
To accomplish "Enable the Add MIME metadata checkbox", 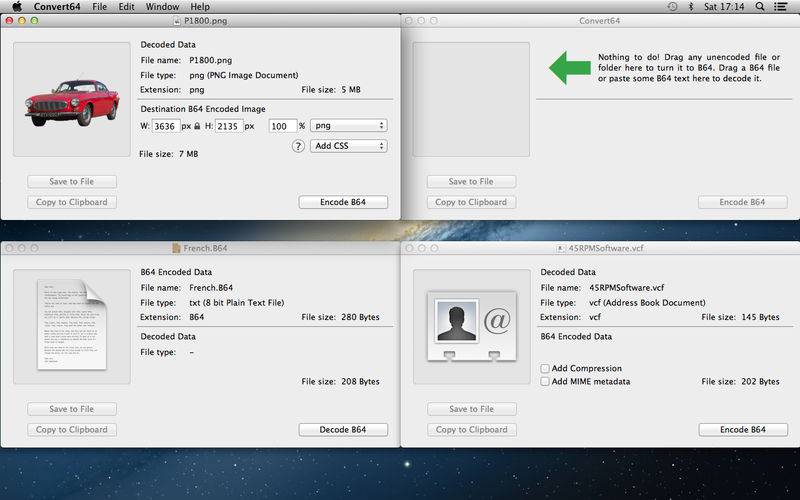I will (545, 381).
